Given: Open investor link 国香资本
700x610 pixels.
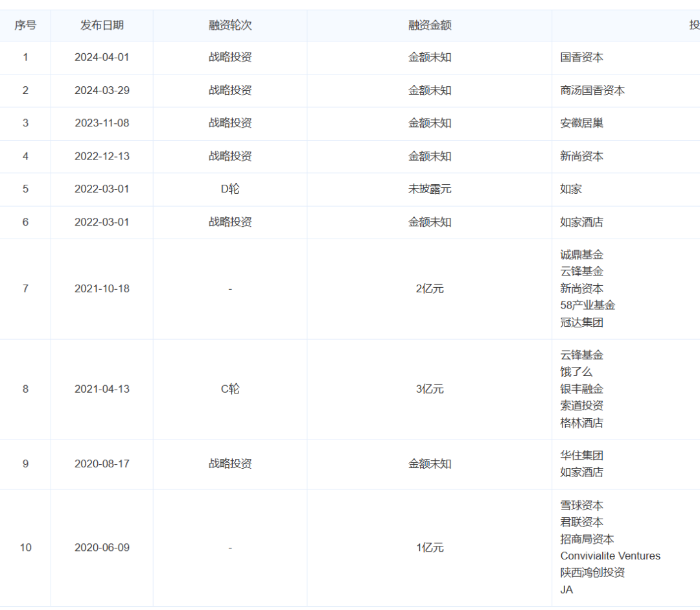Looking at the screenshot, I should pos(581,58).
